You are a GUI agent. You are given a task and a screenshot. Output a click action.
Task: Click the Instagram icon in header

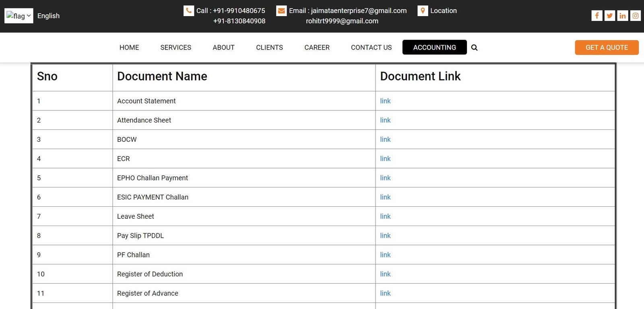(x=635, y=16)
